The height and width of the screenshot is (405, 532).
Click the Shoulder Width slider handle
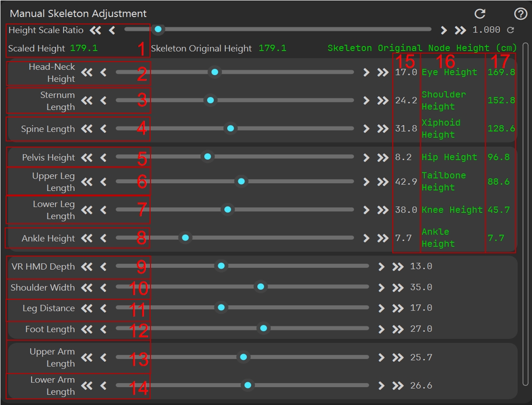click(261, 287)
